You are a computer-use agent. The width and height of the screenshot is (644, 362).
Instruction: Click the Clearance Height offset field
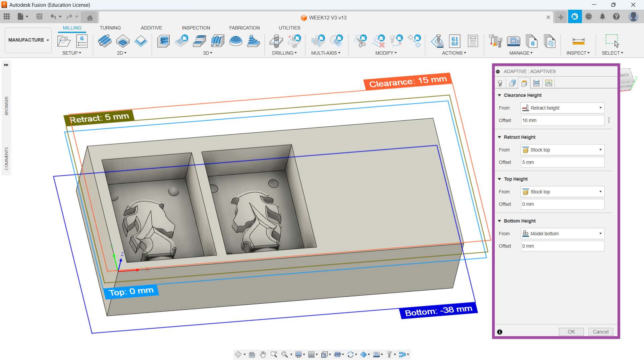pos(562,120)
